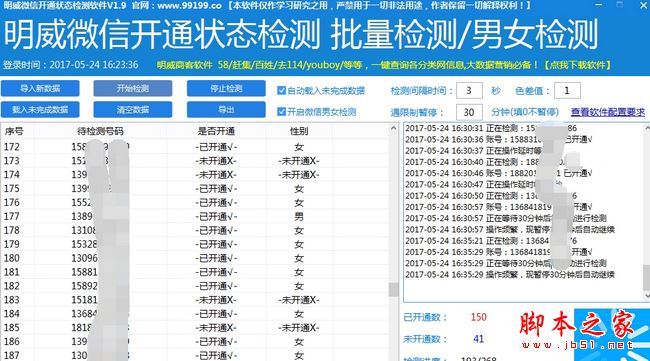The image size is (650, 361).
Task: Click gender 男 in row 177
Action: pos(299,216)
